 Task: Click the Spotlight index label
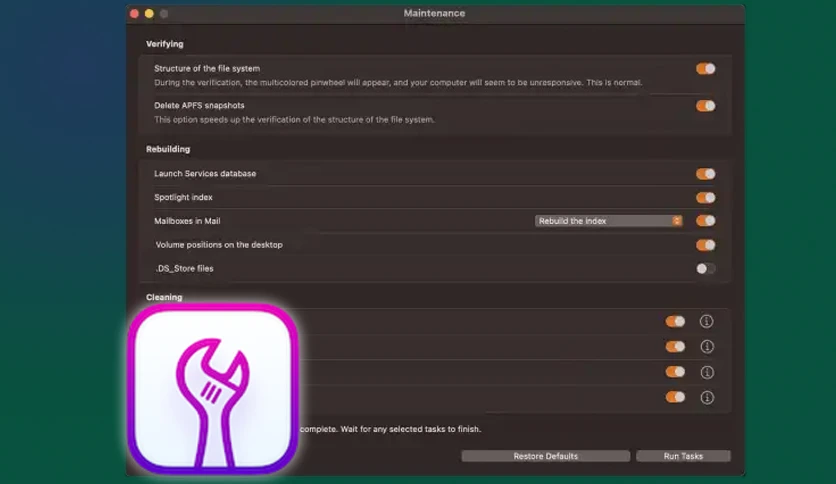tap(183, 197)
